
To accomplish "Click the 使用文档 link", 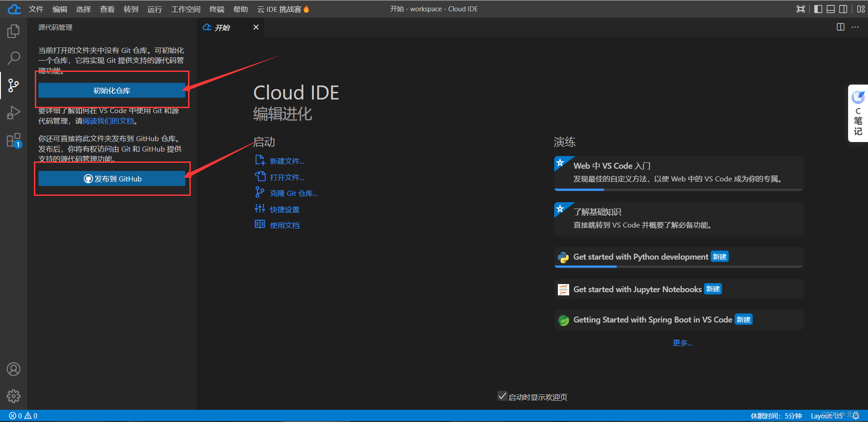I will tap(284, 225).
